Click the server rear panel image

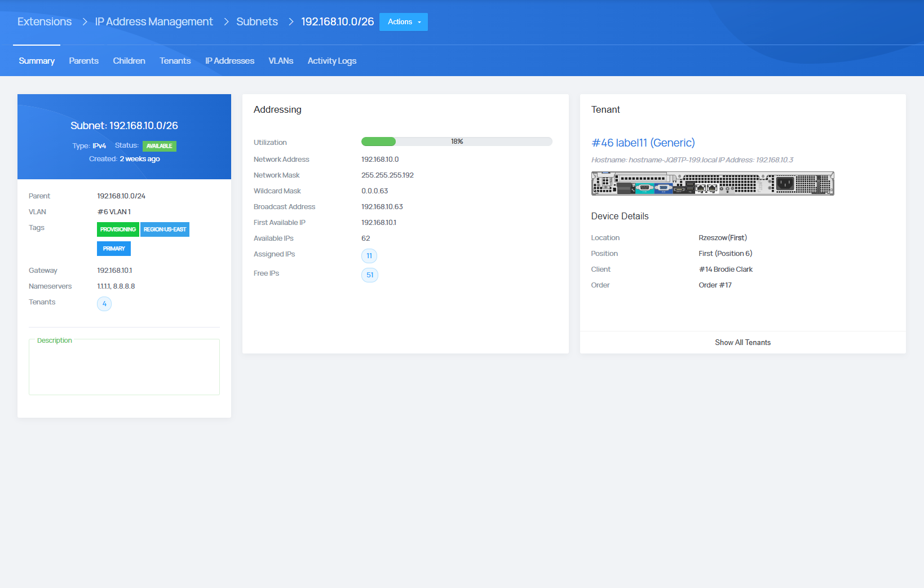[x=713, y=183]
